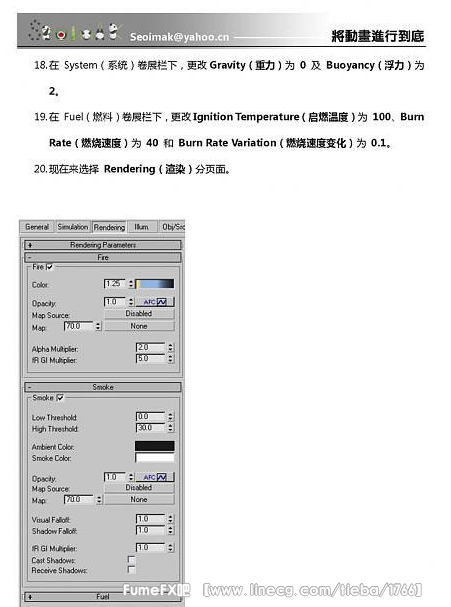The height and width of the screenshot is (607, 451).
Task: Click the High Threshold value field
Action: click(x=151, y=428)
